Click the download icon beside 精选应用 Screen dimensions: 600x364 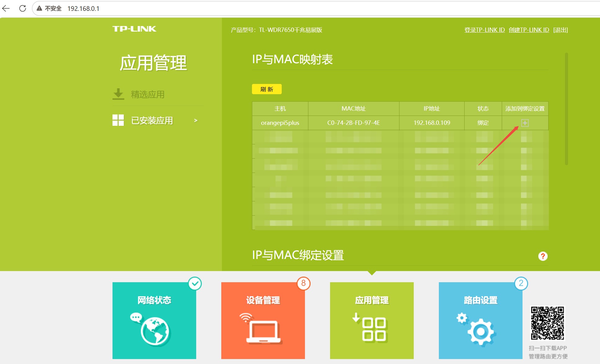(x=118, y=94)
